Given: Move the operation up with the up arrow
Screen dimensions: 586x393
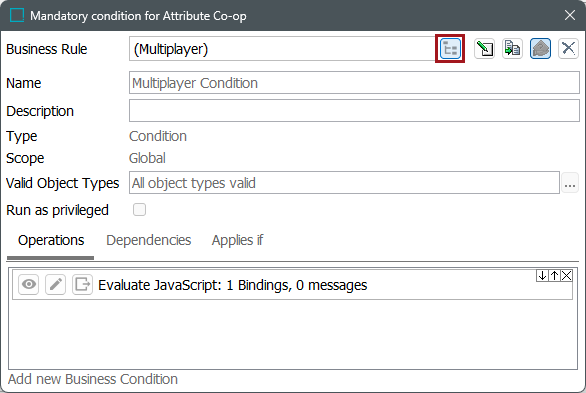Looking at the screenshot, I should pyautogui.click(x=554, y=276).
